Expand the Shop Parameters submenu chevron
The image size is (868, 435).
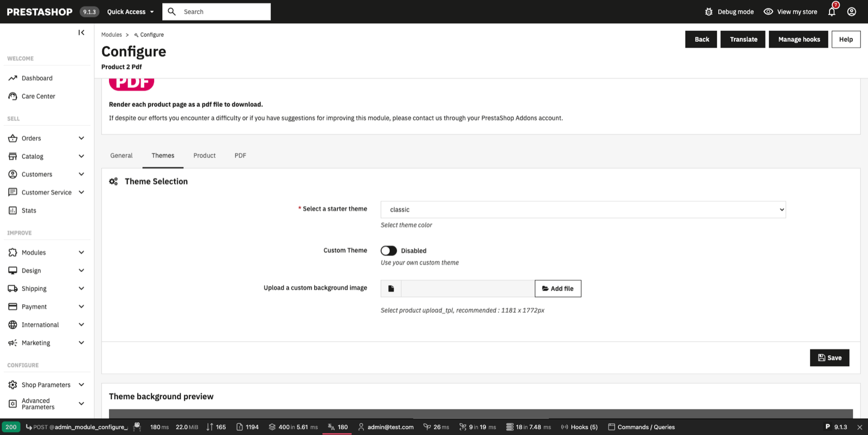point(81,385)
